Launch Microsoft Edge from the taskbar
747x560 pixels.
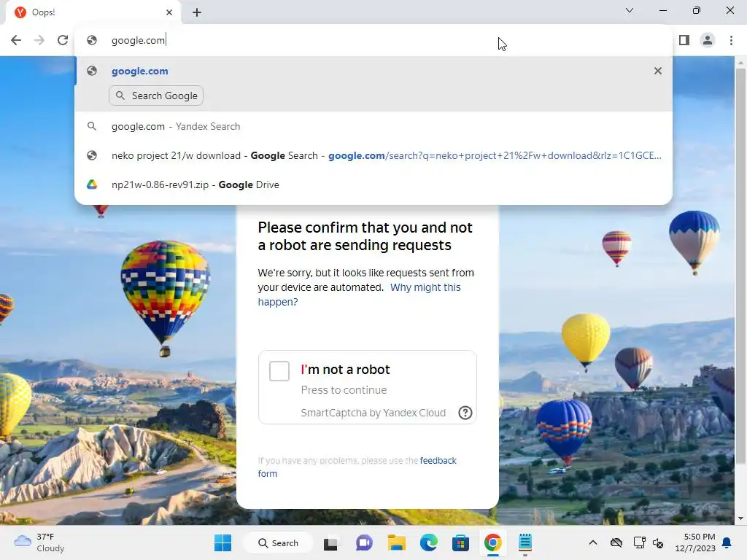(x=429, y=542)
